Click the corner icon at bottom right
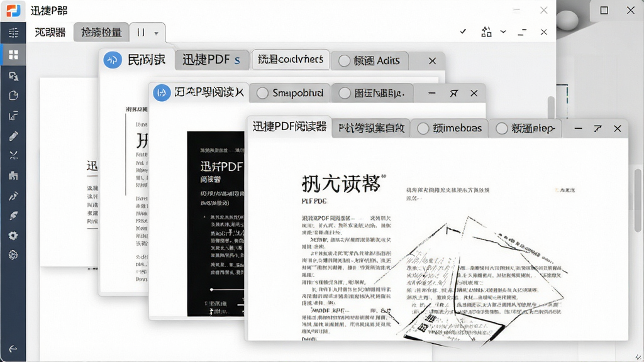This screenshot has height=362, width=644. 638,356
